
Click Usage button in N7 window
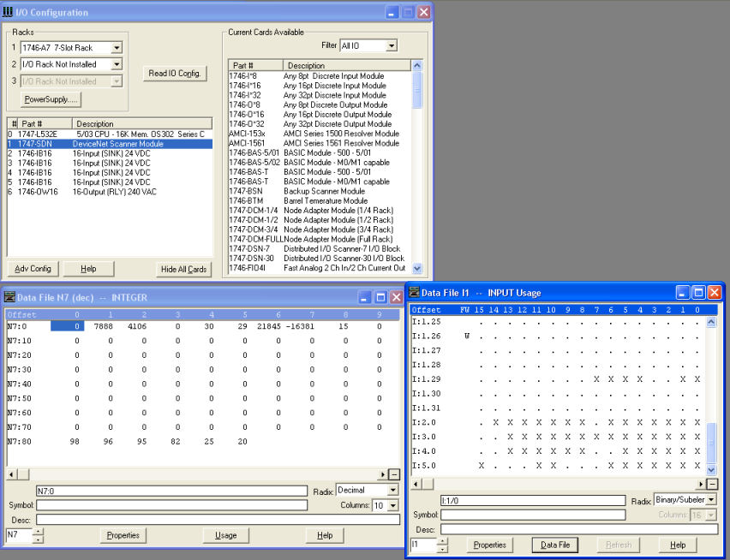226,535
